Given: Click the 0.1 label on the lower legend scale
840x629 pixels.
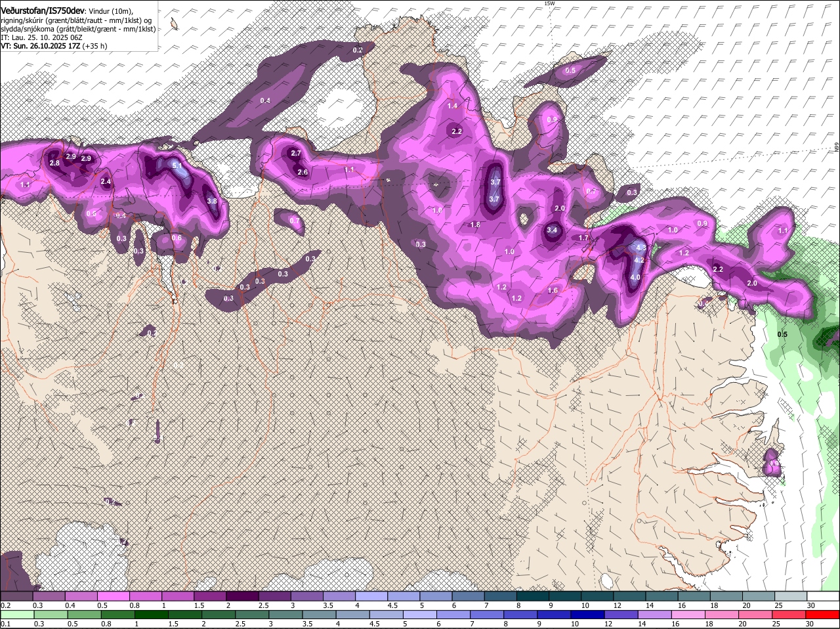Looking at the screenshot, I should pyautogui.click(x=5, y=623).
